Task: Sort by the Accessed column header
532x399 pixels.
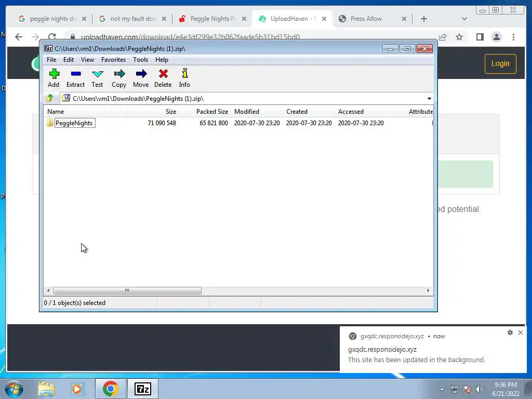Action: 361,112
